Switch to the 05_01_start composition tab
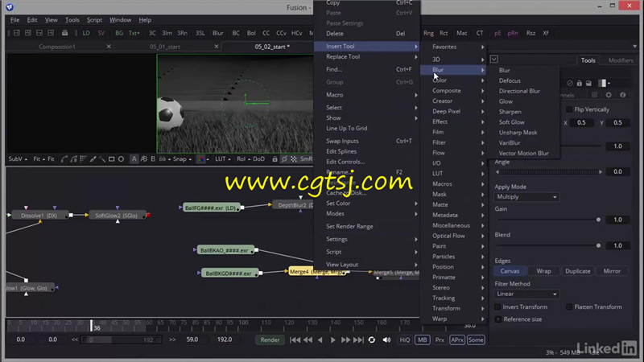The image size is (644, 362). pyautogui.click(x=165, y=47)
